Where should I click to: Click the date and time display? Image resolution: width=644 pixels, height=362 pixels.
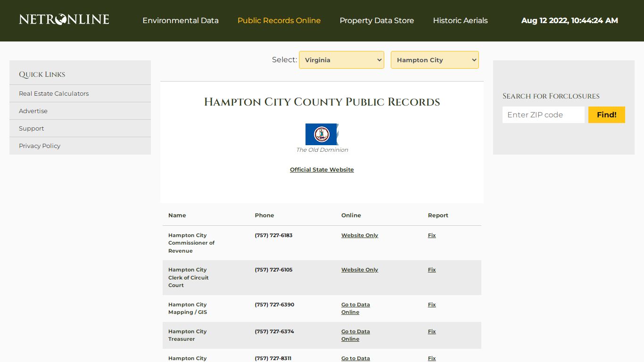click(570, 21)
